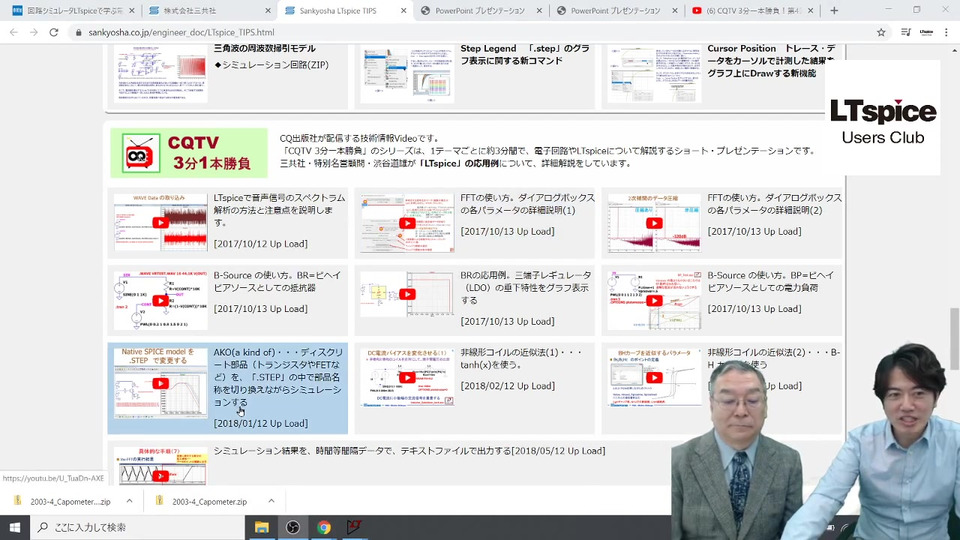Play 非線形コイルの近似法(1) video
Image resolution: width=960 pixels, height=540 pixels.
[407, 378]
